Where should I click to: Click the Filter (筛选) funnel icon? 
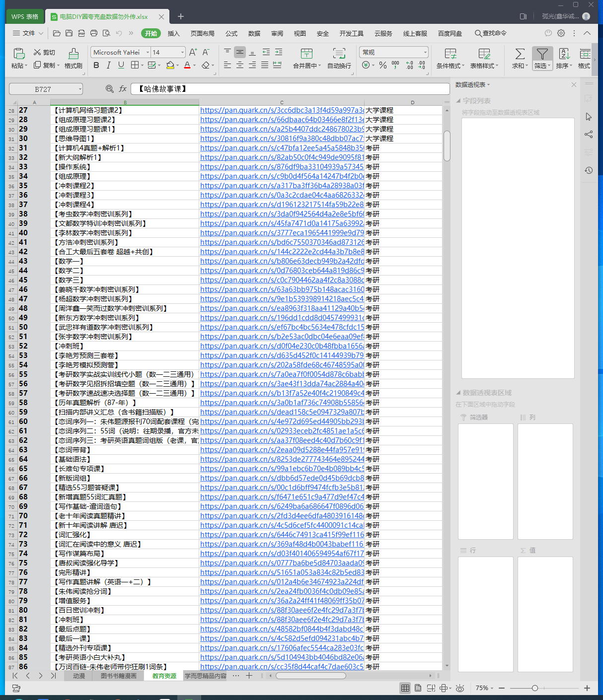(542, 54)
